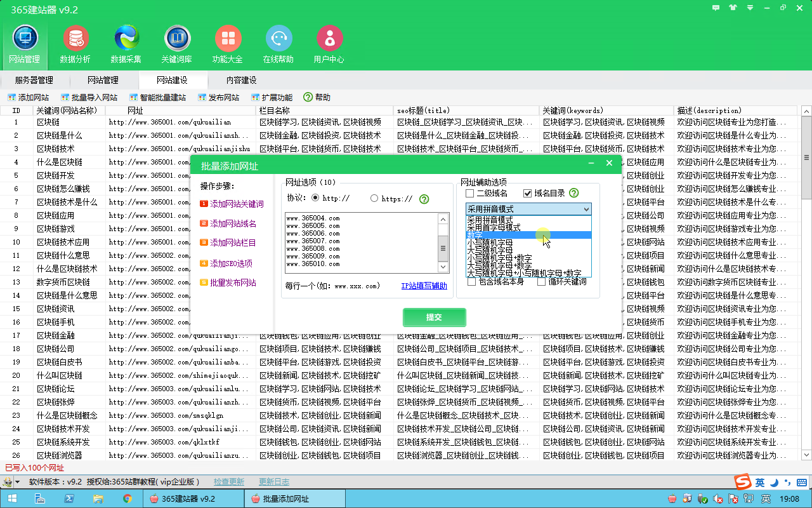
Task: Click the taskbar clock showing 19:08
Action: pyautogui.click(x=789, y=499)
